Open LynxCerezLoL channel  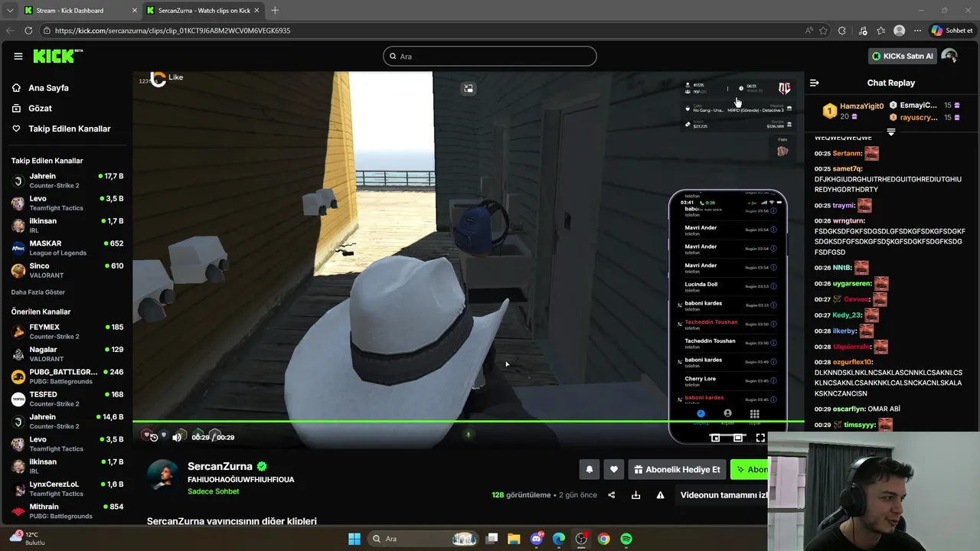67,488
